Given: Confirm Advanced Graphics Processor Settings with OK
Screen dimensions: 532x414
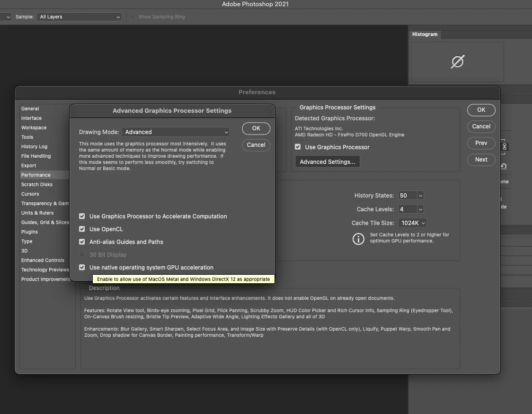Looking at the screenshot, I should coord(256,128).
